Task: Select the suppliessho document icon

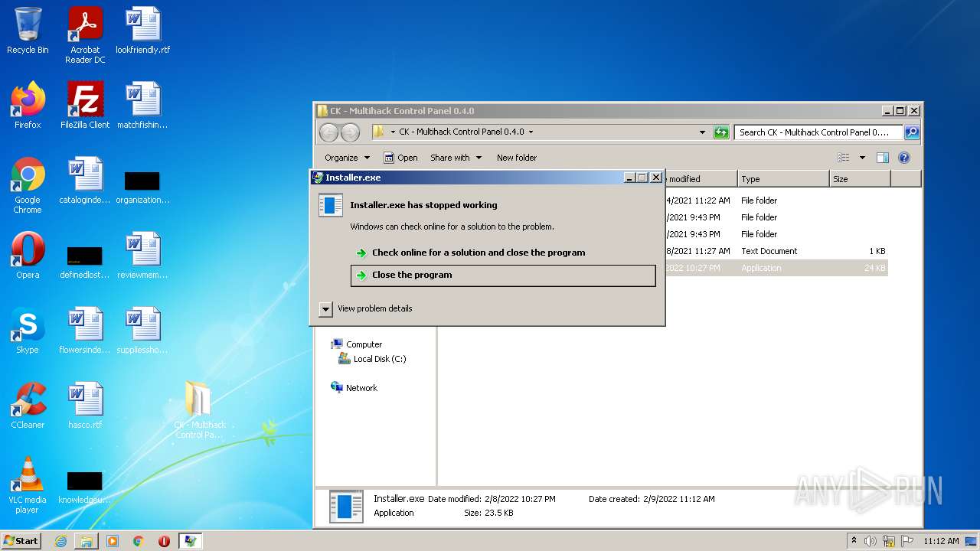Action: click(142, 331)
